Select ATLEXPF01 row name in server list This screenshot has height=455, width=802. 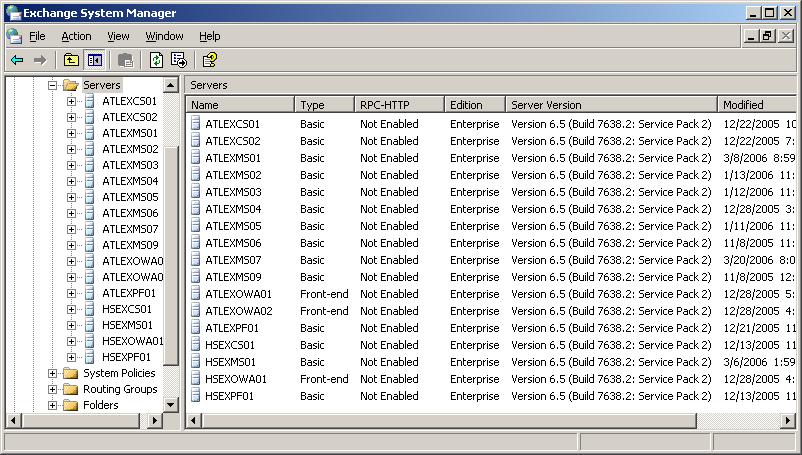pos(232,328)
